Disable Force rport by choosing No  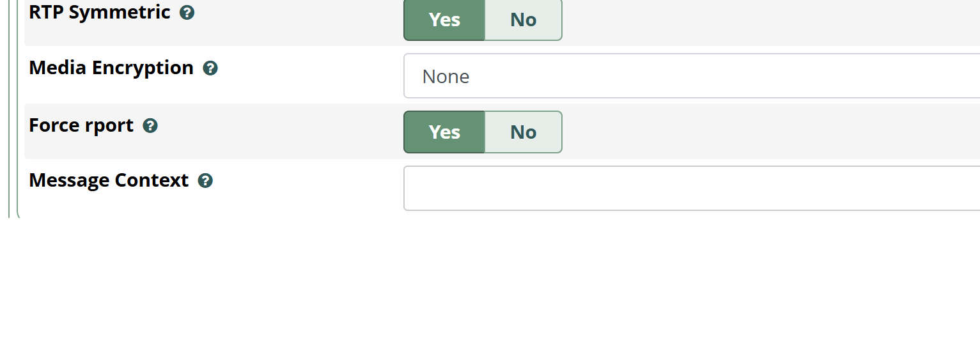coord(523,132)
